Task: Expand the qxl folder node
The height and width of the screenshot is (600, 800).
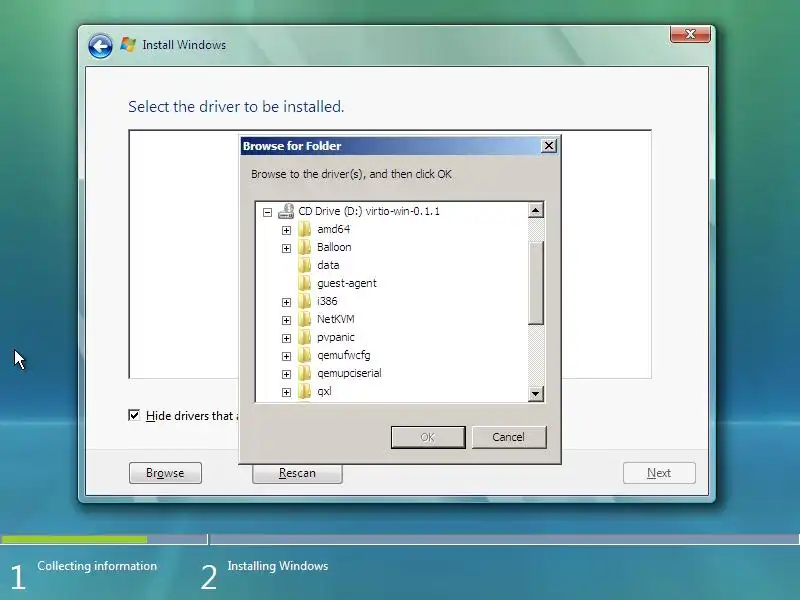Action: [x=286, y=392]
